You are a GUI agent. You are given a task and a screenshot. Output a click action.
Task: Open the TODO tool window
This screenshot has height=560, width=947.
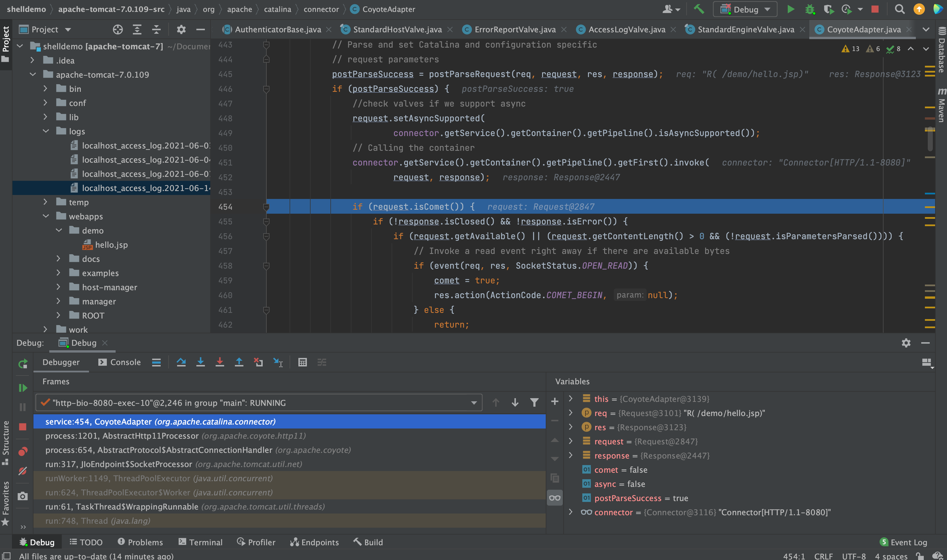pos(86,542)
